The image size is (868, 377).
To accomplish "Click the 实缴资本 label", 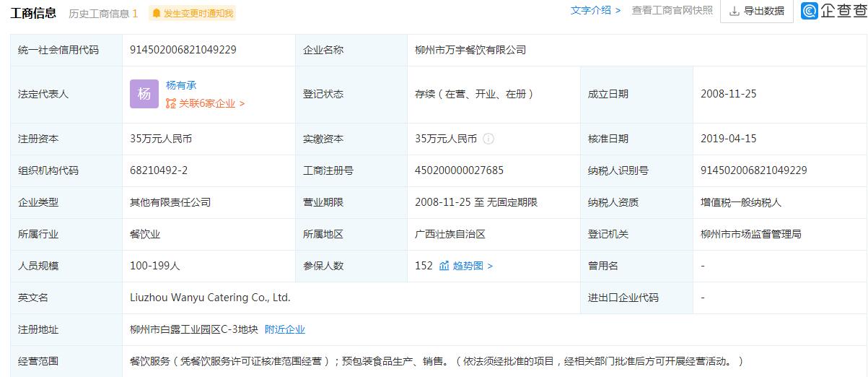I will click(x=323, y=139).
